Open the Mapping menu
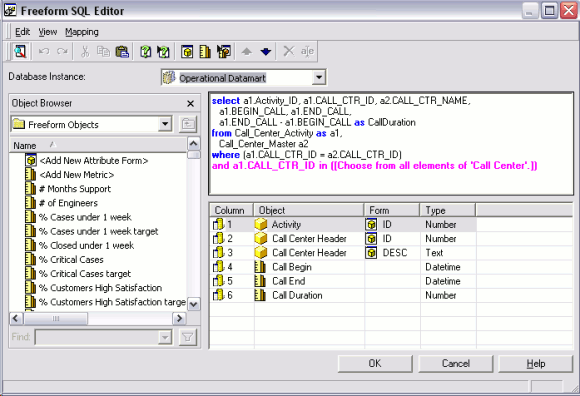580x396 pixels. click(82, 32)
